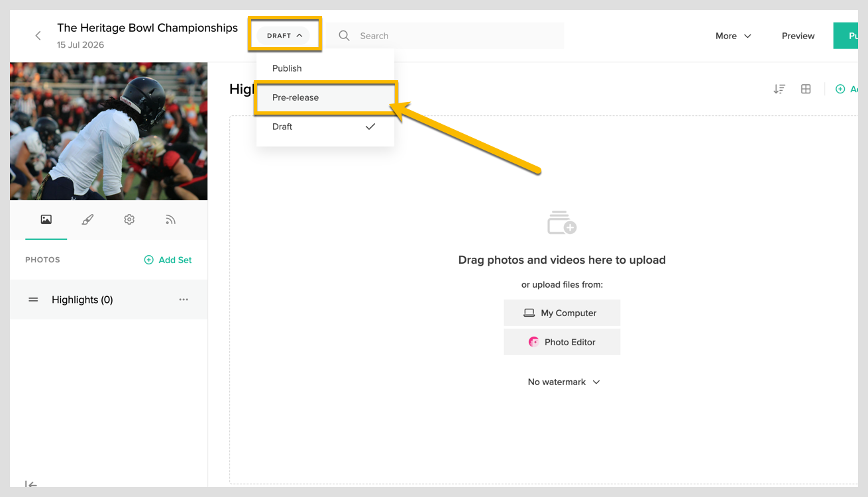Open the No watermark dropdown
868x497 pixels.
pos(564,382)
